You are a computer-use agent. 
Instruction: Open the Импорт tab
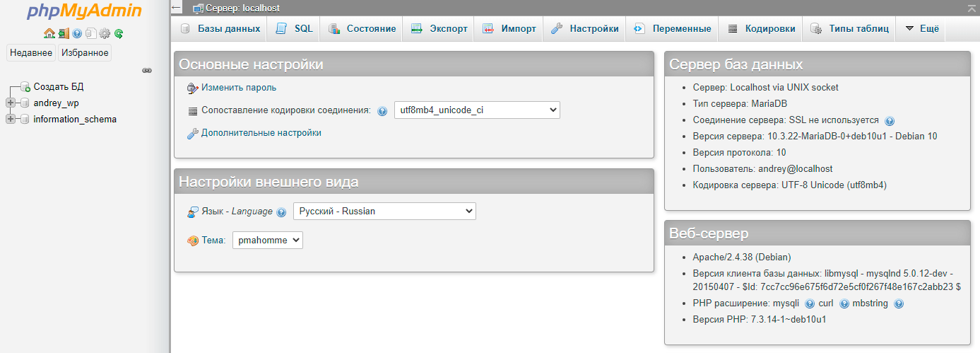(509, 29)
